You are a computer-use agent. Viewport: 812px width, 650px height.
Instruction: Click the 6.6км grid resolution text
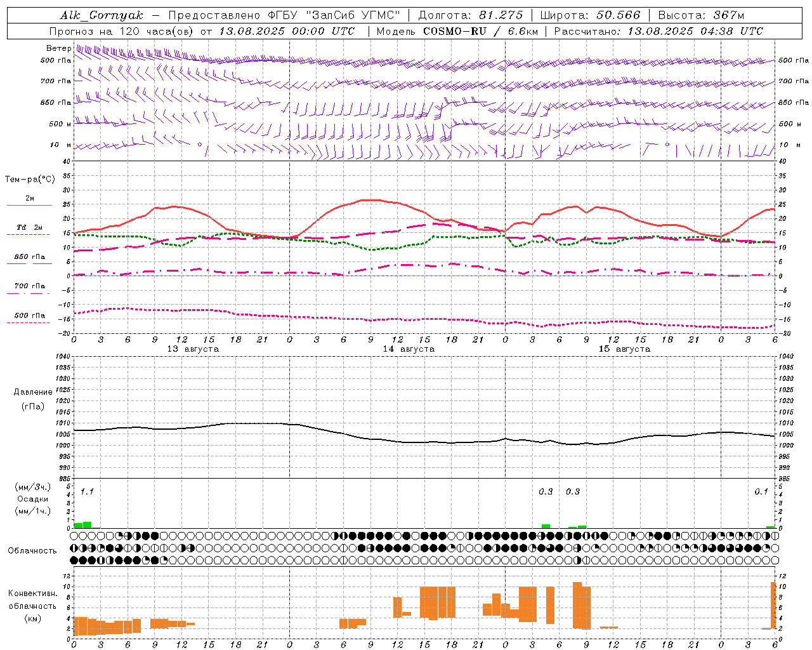tap(523, 31)
